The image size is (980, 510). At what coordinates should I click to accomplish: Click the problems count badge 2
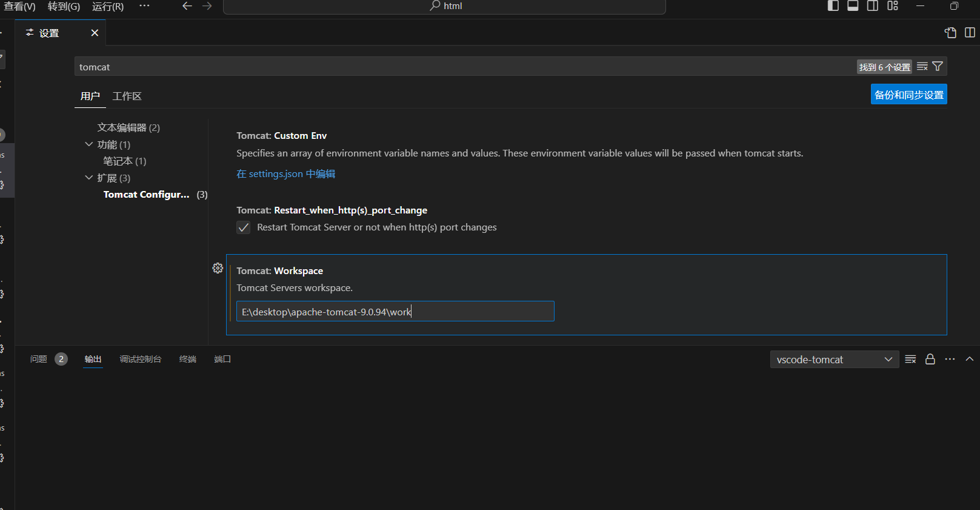tap(61, 359)
